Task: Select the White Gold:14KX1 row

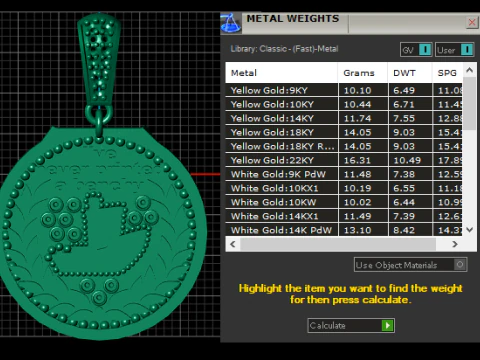Action: click(344, 216)
